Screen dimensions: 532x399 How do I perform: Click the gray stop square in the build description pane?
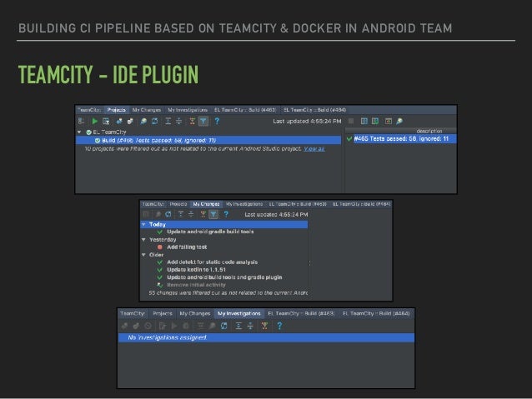[351, 121]
